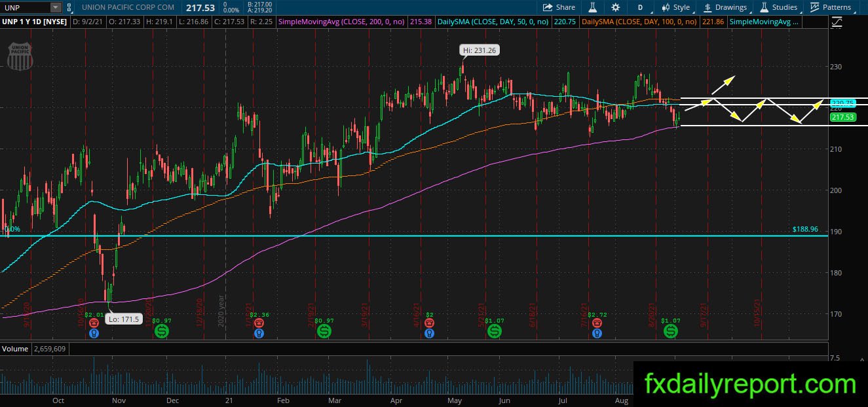Click the 2,659,609 volume value
This screenshot has width=868, height=407.
pyautogui.click(x=50, y=349)
